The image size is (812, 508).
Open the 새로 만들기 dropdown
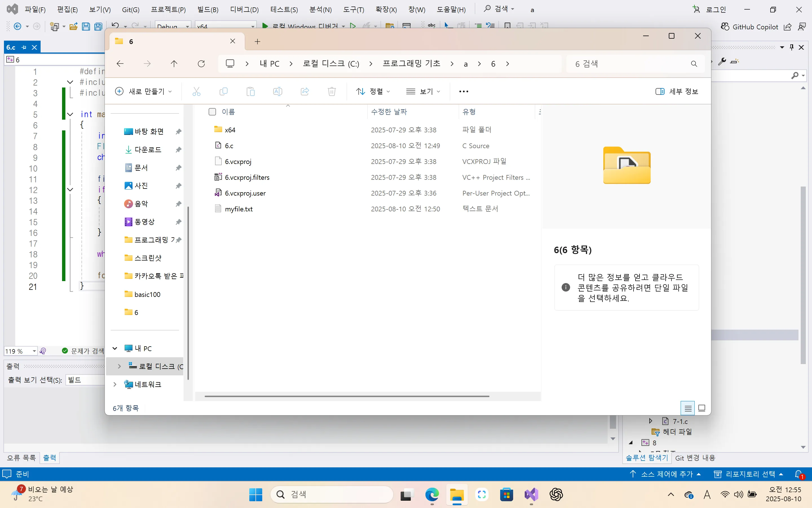pyautogui.click(x=143, y=91)
